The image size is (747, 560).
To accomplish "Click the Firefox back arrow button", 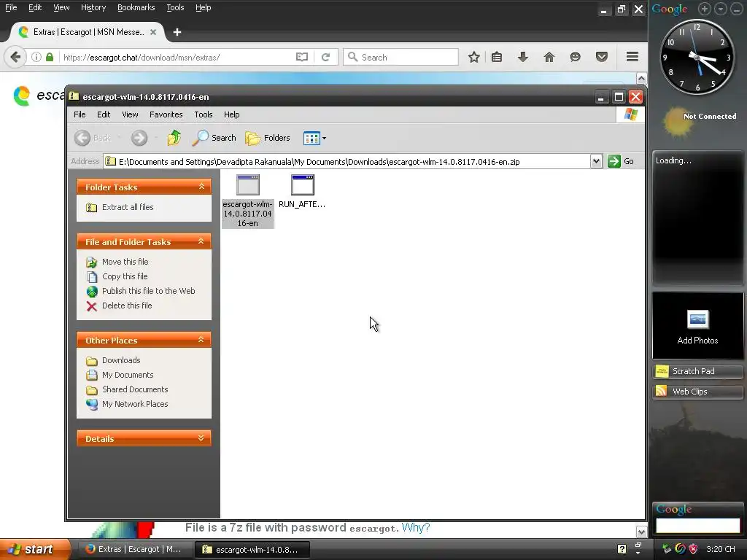I will click(x=15, y=57).
